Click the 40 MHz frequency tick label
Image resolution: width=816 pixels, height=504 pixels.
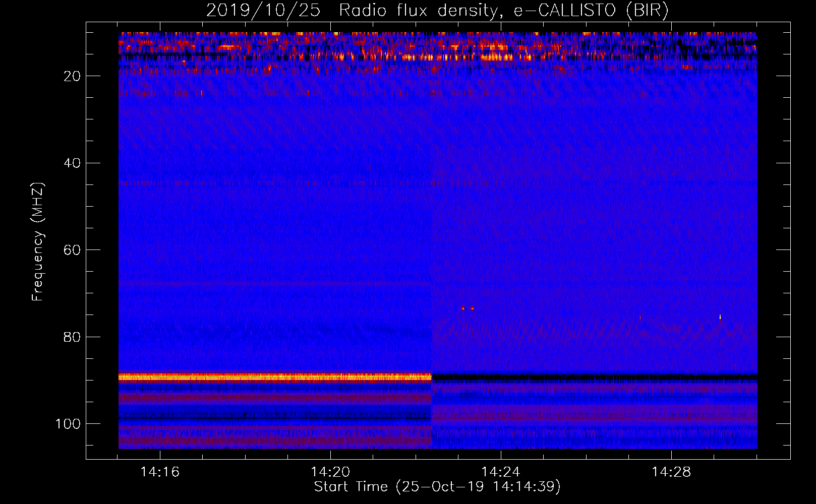(73, 163)
